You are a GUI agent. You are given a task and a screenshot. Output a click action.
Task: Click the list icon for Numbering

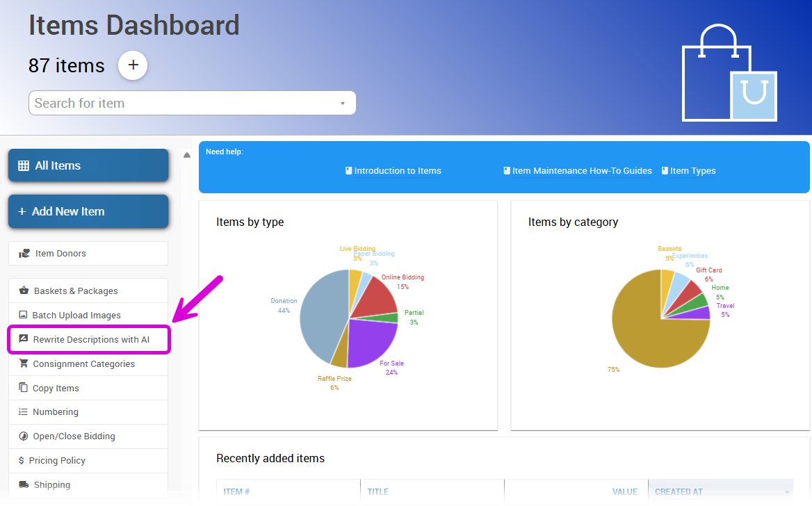pyautogui.click(x=23, y=411)
